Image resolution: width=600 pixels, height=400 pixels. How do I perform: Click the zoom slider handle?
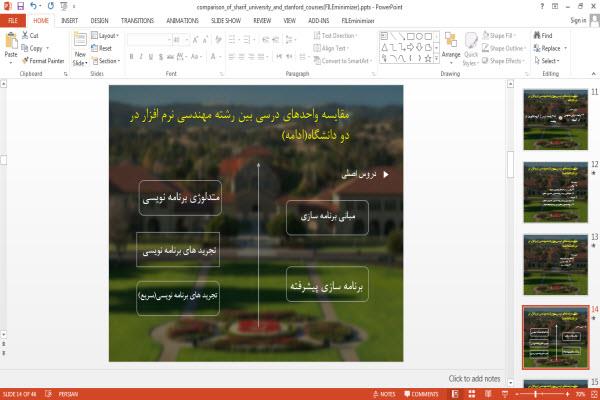(x=536, y=394)
